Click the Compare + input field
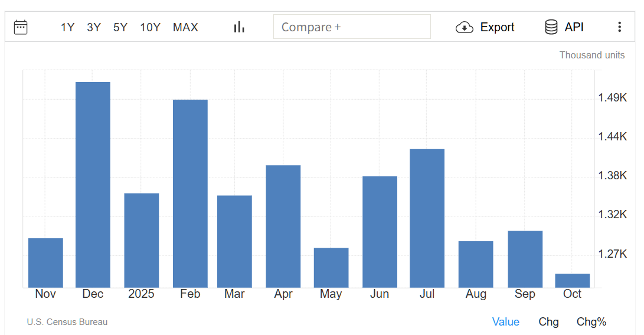 (352, 27)
